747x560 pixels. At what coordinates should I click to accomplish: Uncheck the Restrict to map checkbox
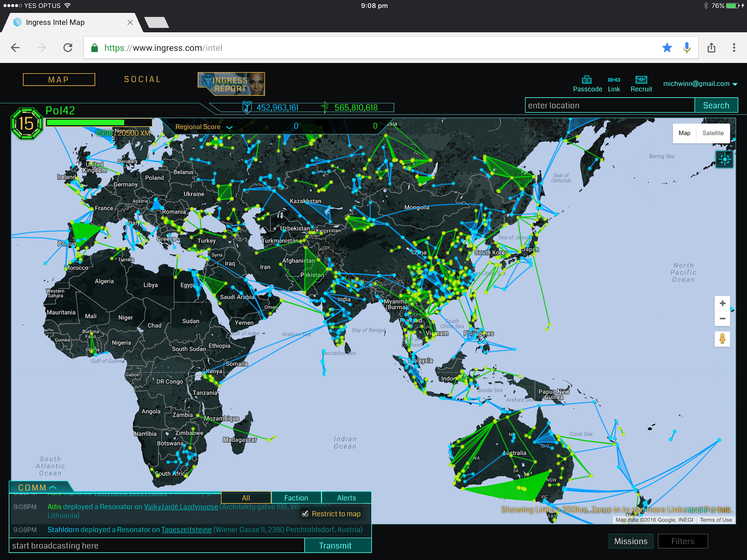305,513
